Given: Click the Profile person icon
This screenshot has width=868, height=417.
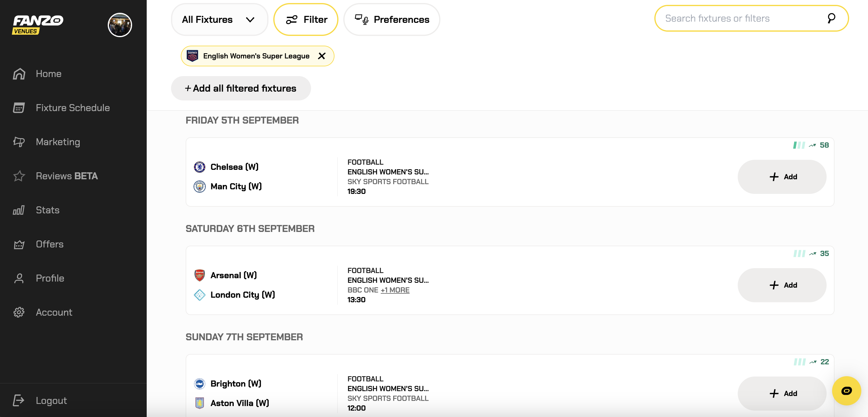Looking at the screenshot, I should (x=19, y=278).
